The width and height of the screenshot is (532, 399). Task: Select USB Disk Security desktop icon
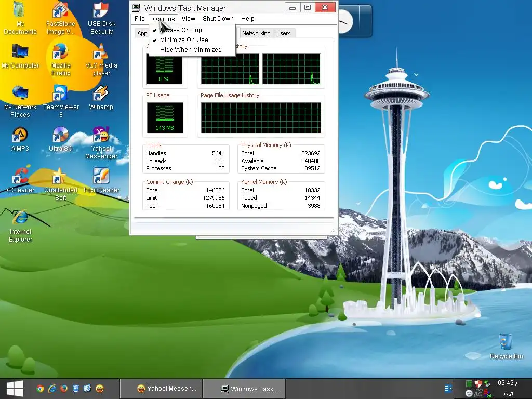tap(101, 18)
